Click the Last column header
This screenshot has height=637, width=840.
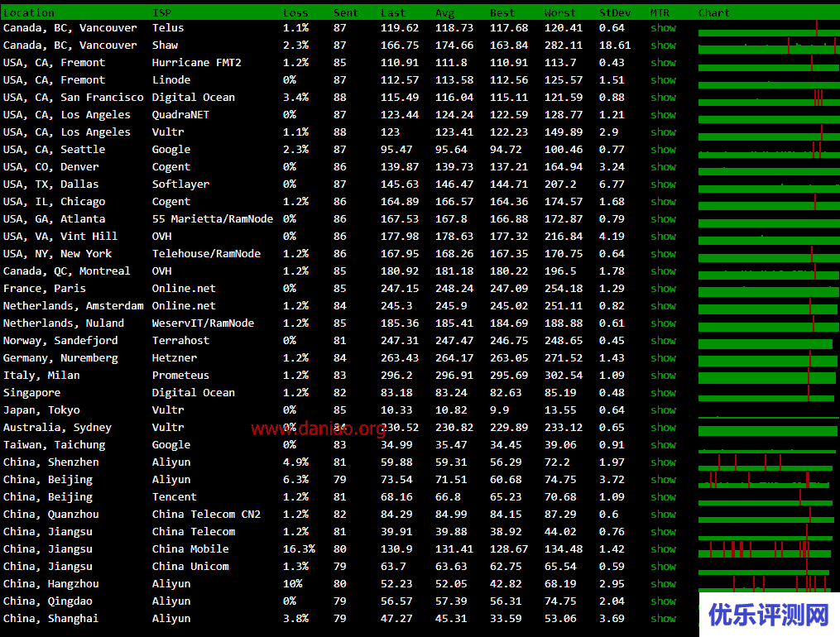click(x=393, y=13)
